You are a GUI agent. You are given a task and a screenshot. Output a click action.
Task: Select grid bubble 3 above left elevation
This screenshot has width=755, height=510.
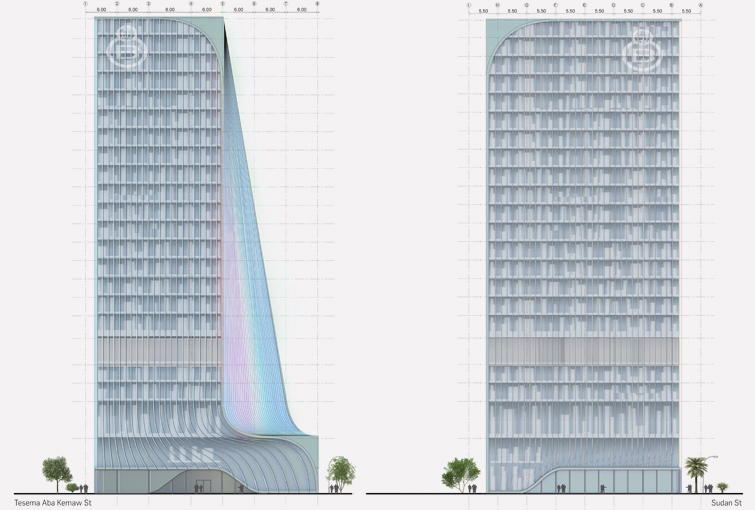(149, 4)
